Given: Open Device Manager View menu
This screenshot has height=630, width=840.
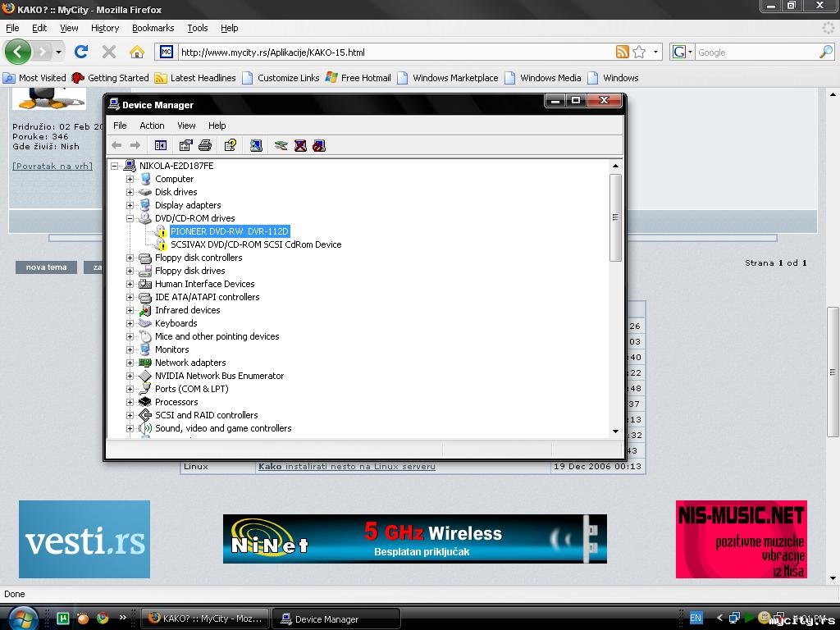Looking at the screenshot, I should point(186,126).
